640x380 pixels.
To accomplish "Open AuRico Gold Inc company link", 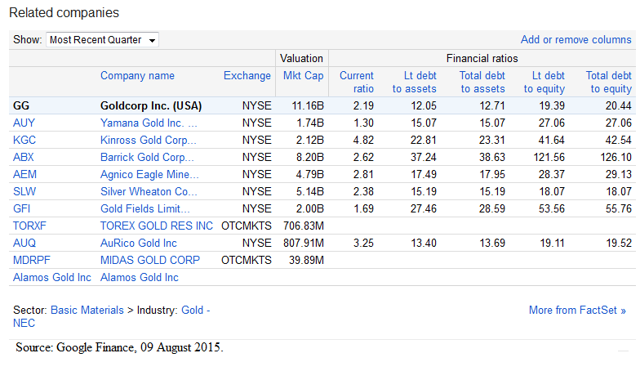I will point(138,243).
